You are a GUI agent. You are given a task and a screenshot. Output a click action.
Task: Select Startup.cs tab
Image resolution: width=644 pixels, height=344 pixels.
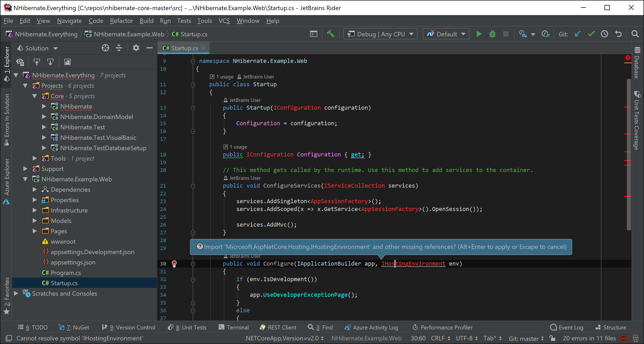(183, 48)
